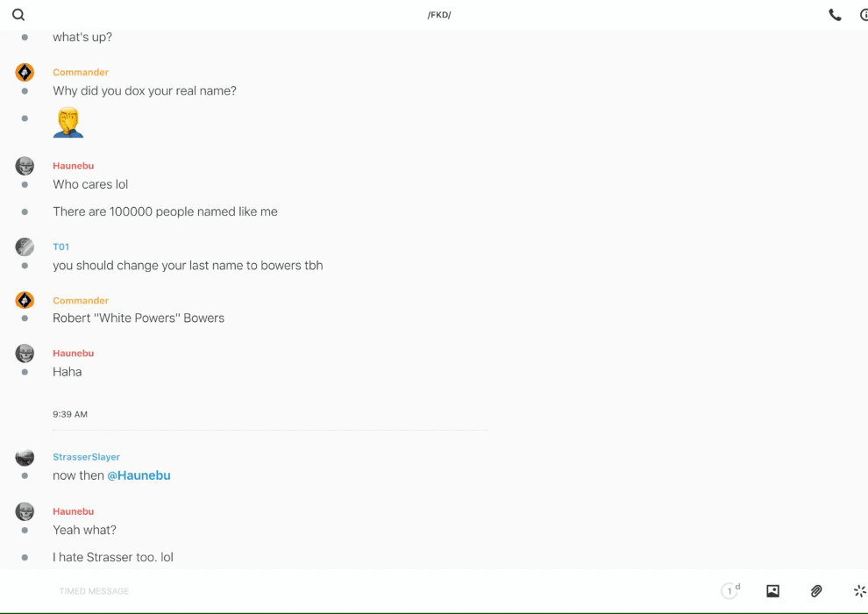The width and height of the screenshot is (868, 614).
Task: Open the conversation info panel
Action: pyautogui.click(x=864, y=15)
